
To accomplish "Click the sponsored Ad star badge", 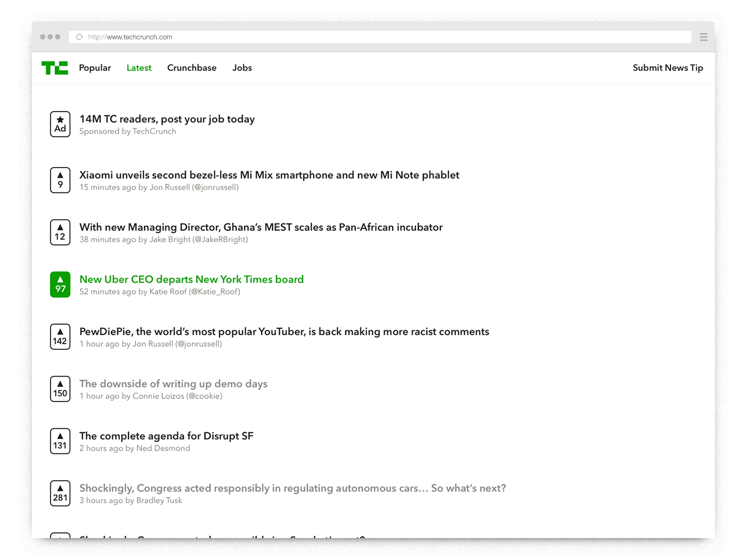I will [x=60, y=124].
